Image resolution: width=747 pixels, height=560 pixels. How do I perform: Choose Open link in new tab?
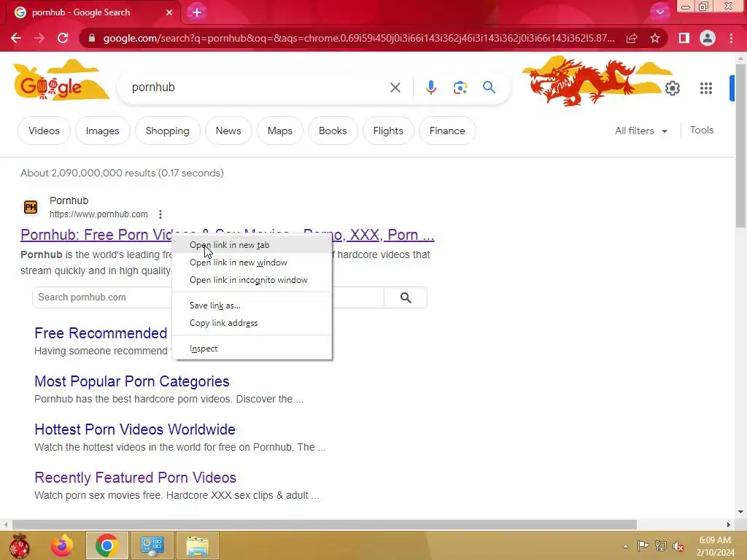click(x=252, y=245)
